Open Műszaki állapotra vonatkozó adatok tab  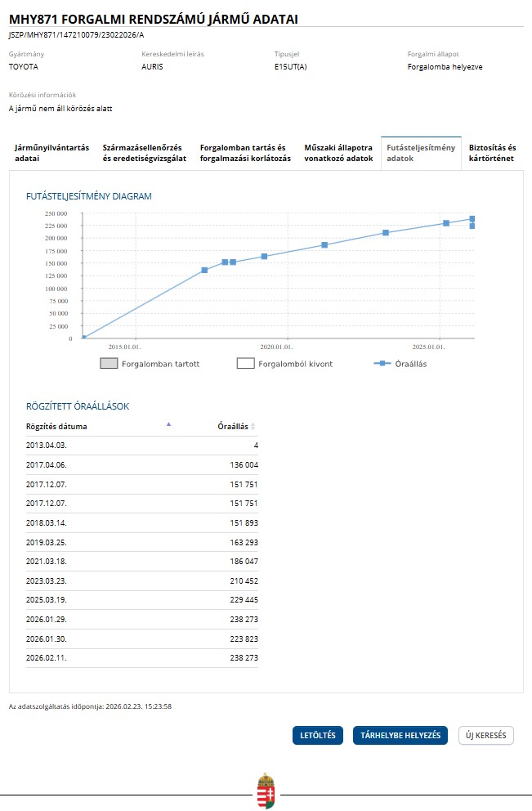tap(338, 153)
